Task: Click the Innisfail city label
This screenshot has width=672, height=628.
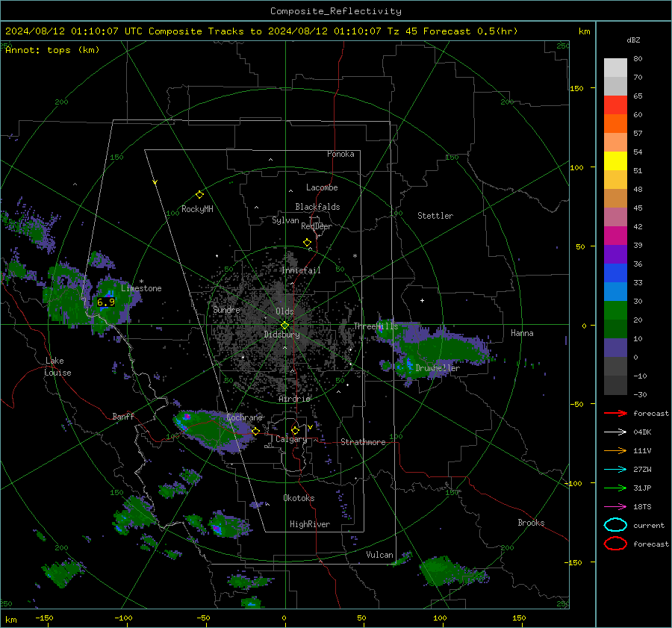Action: tap(301, 270)
